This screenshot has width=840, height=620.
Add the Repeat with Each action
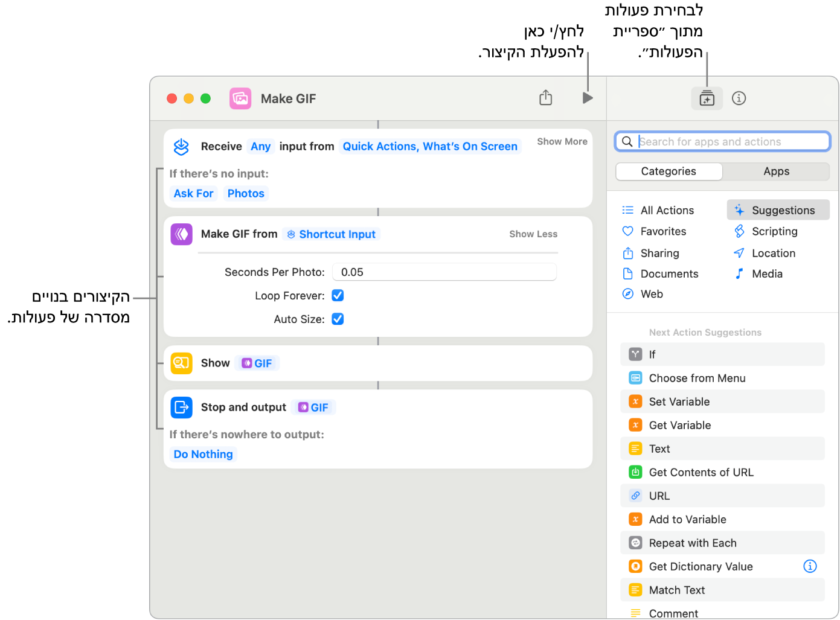(722, 543)
